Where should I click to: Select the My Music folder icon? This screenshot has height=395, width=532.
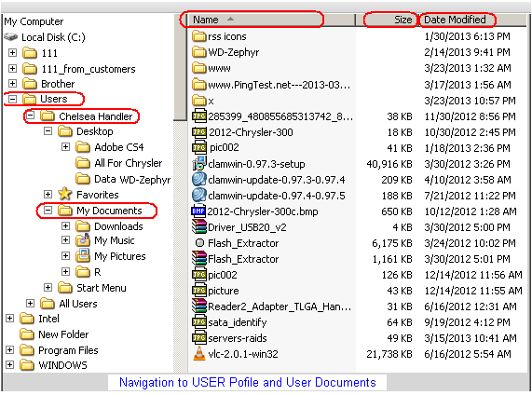(82, 240)
